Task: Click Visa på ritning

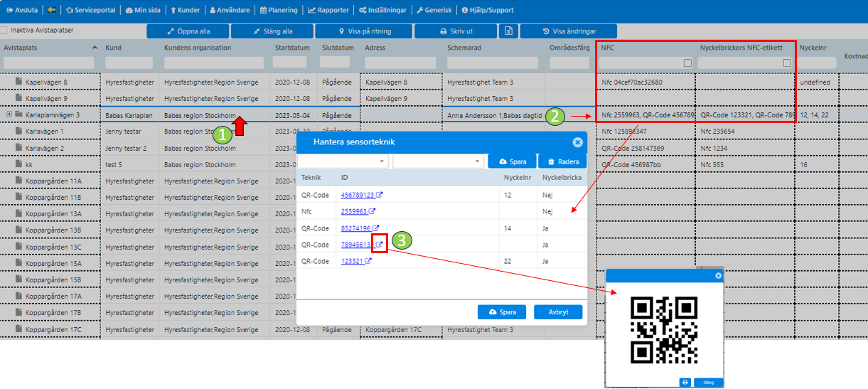Action: 363,31
